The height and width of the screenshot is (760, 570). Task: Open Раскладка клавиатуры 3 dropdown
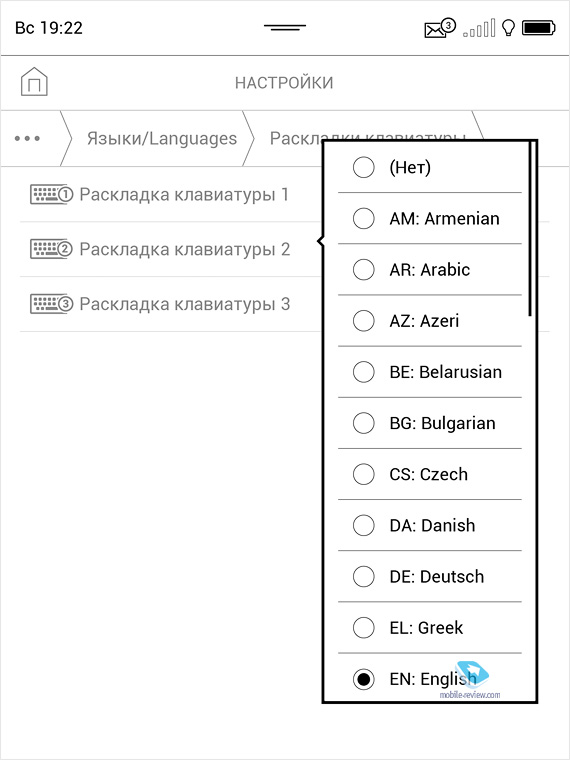click(x=170, y=304)
